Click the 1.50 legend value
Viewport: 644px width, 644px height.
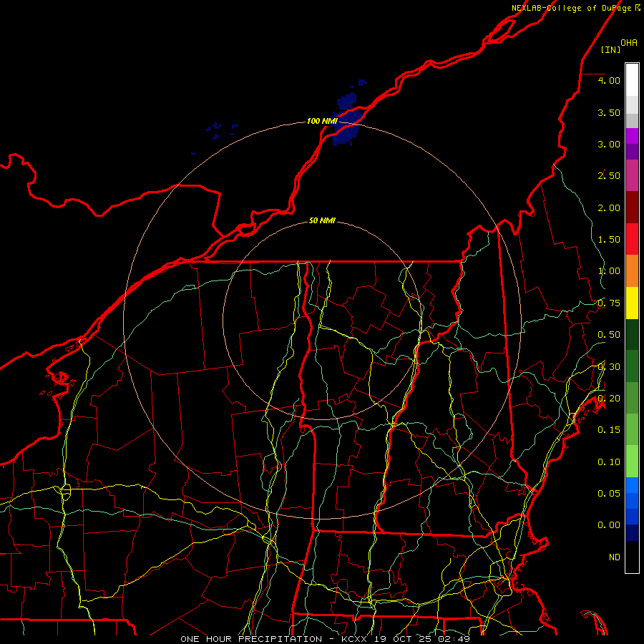[x=609, y=240]
